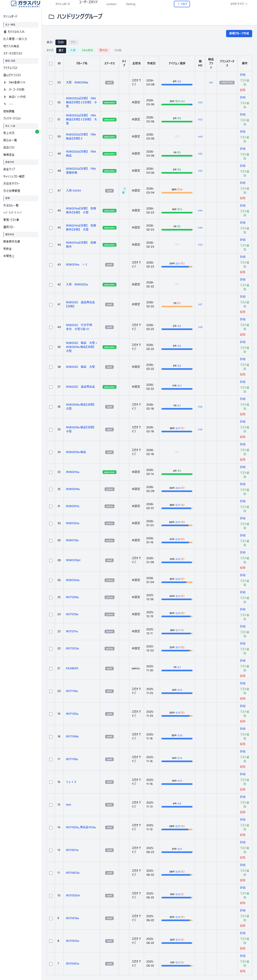Expand the FBA登録ファイル tree item
The image size is (257, 980).
point(17,82)
